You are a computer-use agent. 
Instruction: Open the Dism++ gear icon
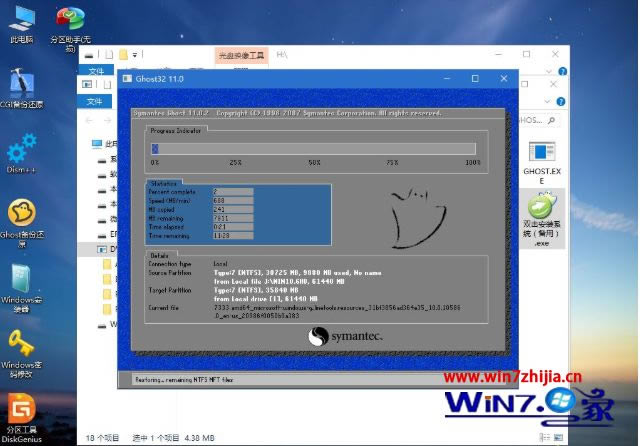pos(21,153)
